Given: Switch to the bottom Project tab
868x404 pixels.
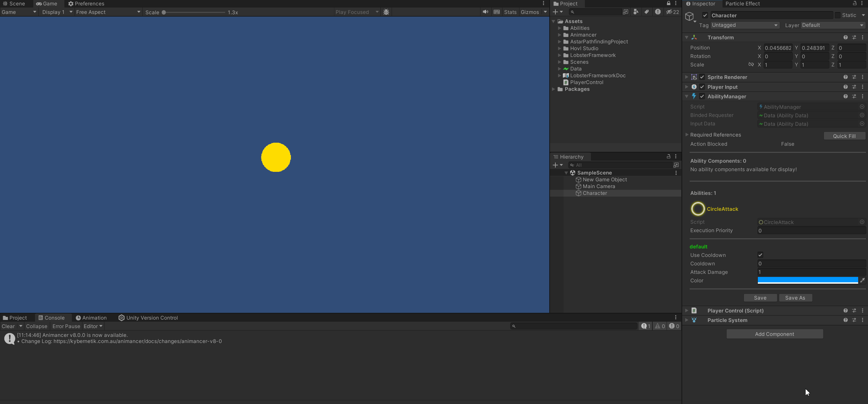Looking at the screenshot, I should point(15,318).
